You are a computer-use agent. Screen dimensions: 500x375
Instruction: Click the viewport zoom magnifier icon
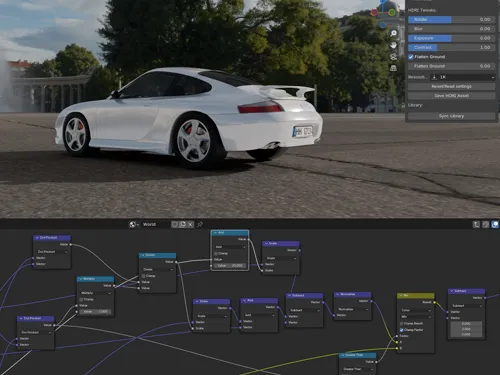394,33
